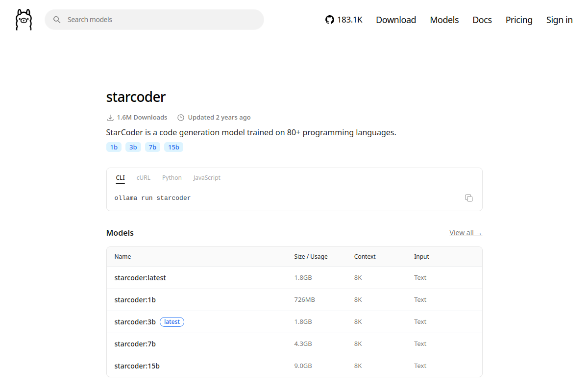Click 1.8GB size in starcoder:latest row
The image size is (588, 392).
coord(303,278)
